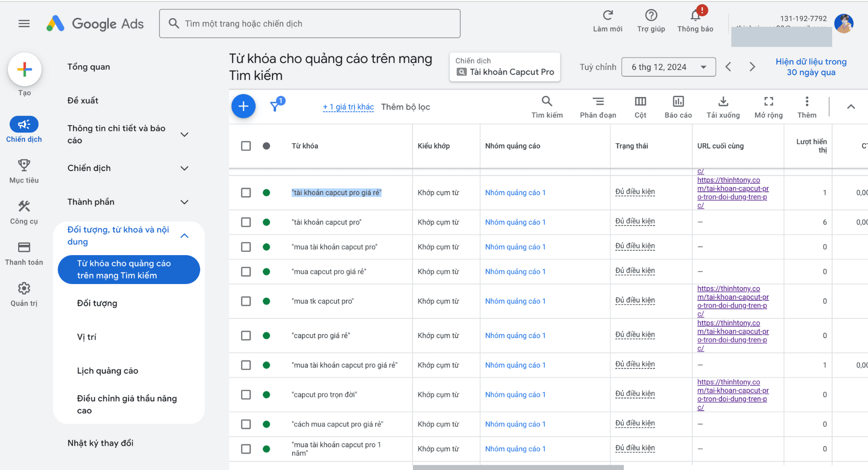
Task: Click the Tìm kiếm table search icon
Action: pyautogui.click(x=547, y=102)
